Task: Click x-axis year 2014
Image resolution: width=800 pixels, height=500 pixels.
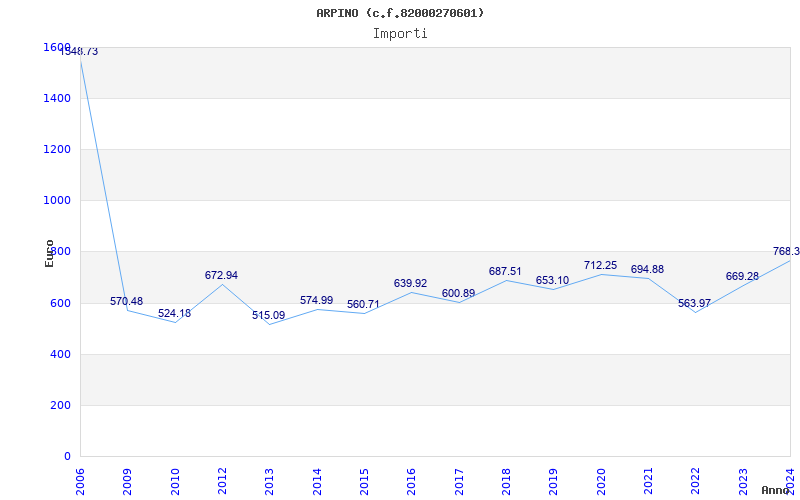Action: coord(317,481)
